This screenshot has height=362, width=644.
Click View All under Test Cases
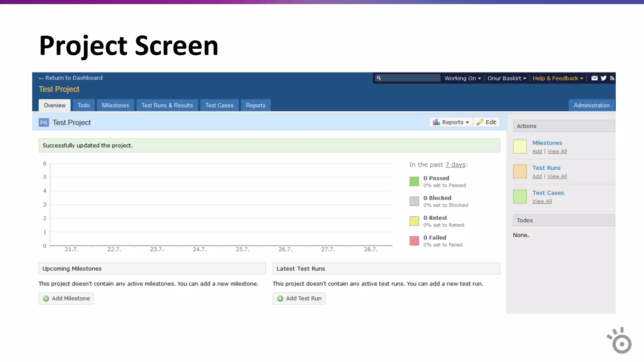click(x=542, y=201)
